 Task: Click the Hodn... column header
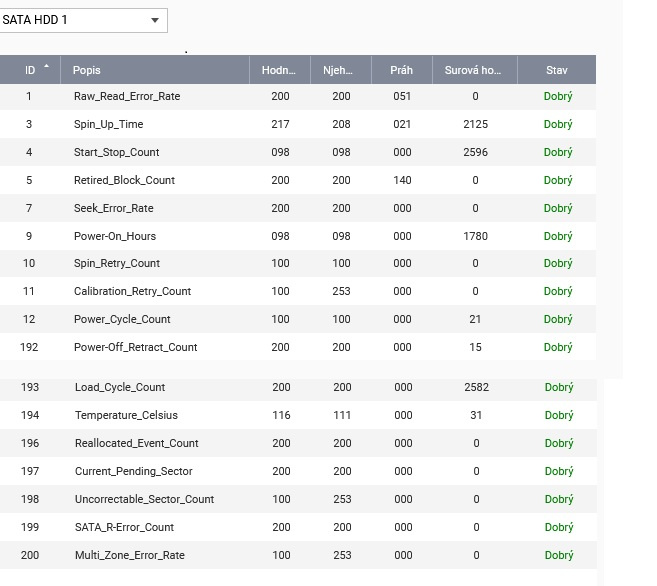[x=279, y=70]
